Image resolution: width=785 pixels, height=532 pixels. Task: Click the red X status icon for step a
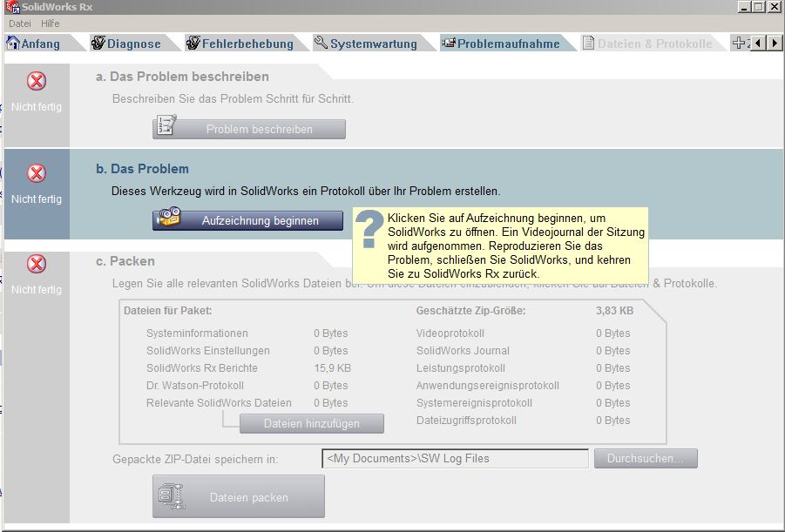click(x=37, y=81)
